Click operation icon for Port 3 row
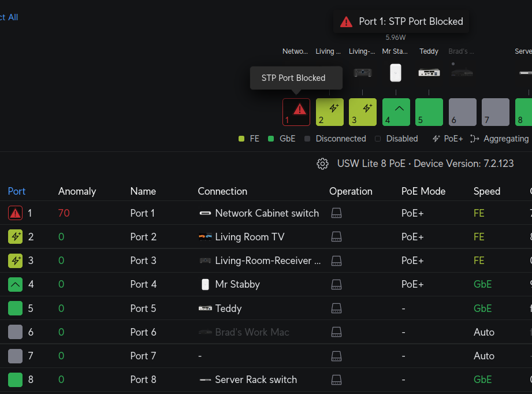 (x=336, y=261)
